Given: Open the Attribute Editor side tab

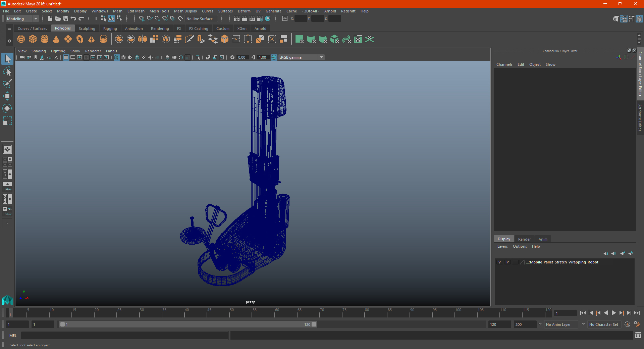Looking at the screenshot, I should click(640, 117).
